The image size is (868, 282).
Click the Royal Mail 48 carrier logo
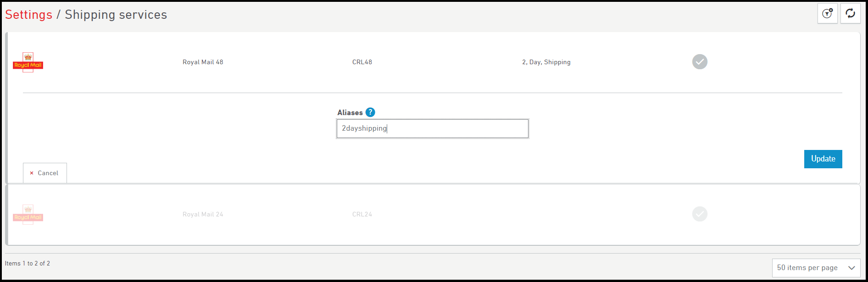28,62
